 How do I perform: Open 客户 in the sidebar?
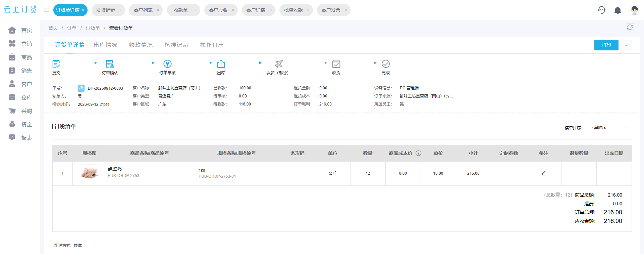coord(20,84)
